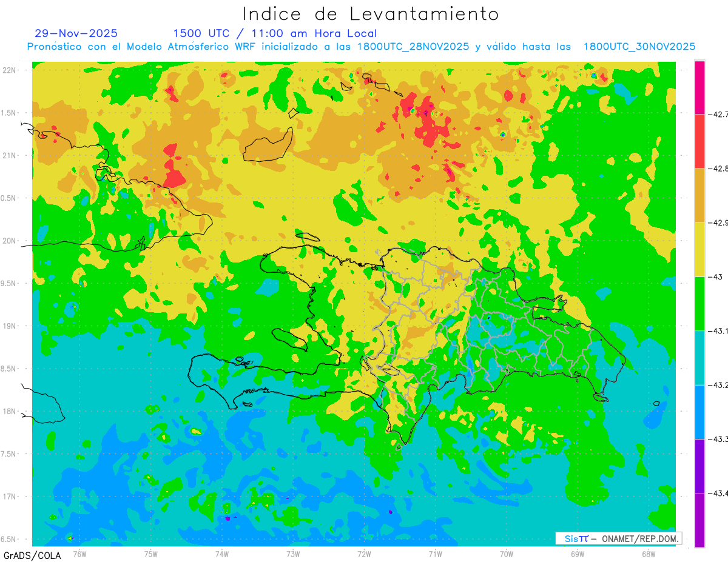Click the 'GrADS/COLA' label
The width and height of the screenshot is (728, 562).
tap(32, 555)
